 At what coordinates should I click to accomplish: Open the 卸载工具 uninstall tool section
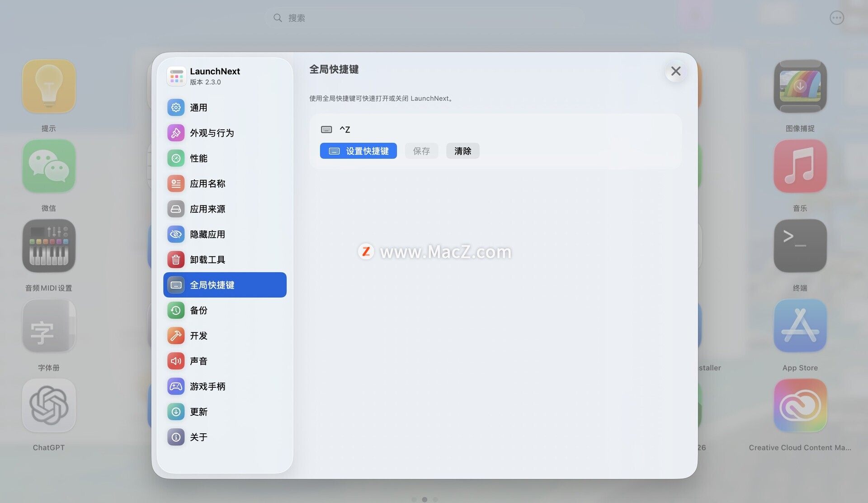tap(207, 260)
